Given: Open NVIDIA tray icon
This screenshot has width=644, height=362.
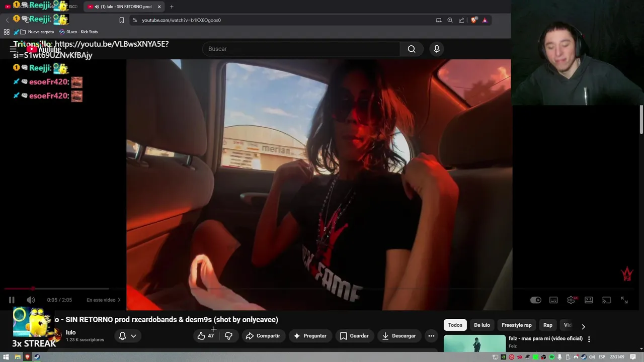Looking at the screenshot, I should [503, 357].
